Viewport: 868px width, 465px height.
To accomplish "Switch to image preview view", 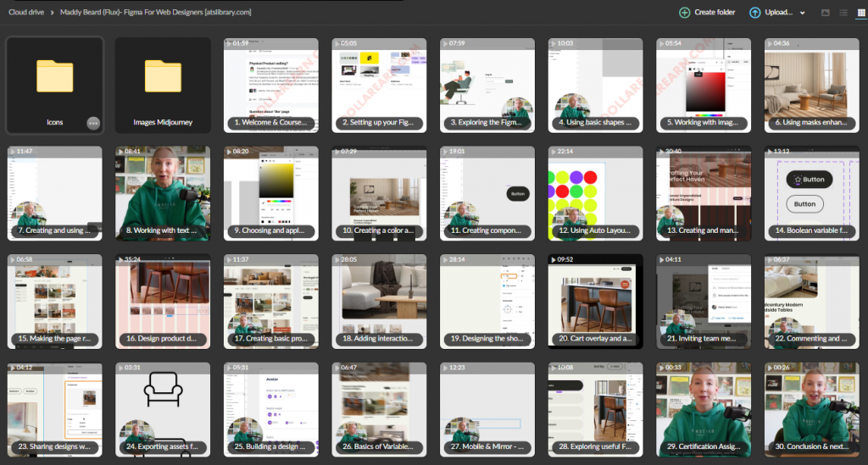I will click(x=826, y=12).
